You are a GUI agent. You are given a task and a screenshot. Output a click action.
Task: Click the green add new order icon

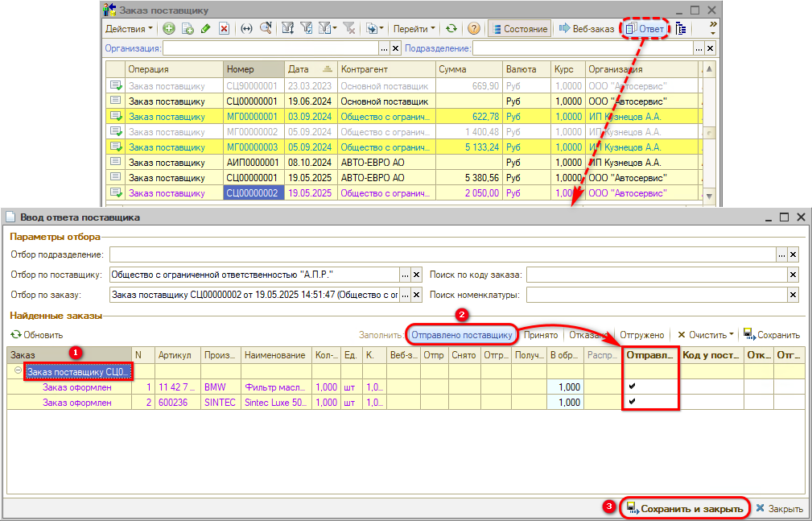point(169,28)
